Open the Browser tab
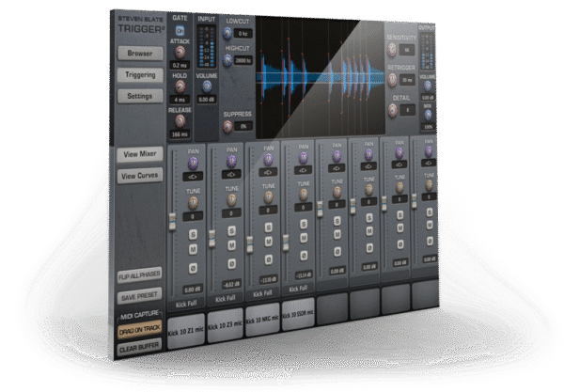The image size is (564, 392). (x=140, y=54)
